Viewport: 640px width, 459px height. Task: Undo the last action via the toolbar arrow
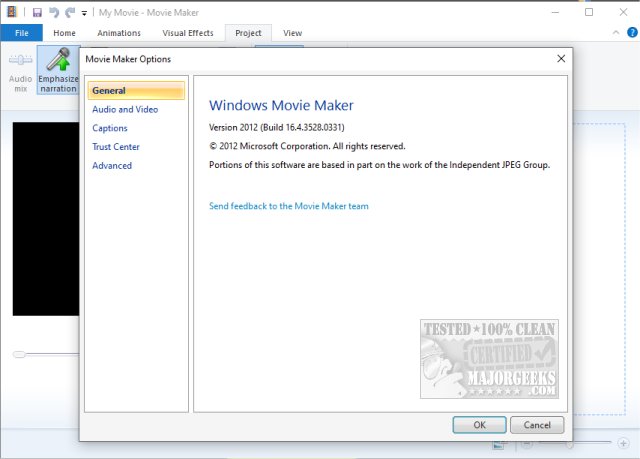pyautogui.click(x=54, y=13)
